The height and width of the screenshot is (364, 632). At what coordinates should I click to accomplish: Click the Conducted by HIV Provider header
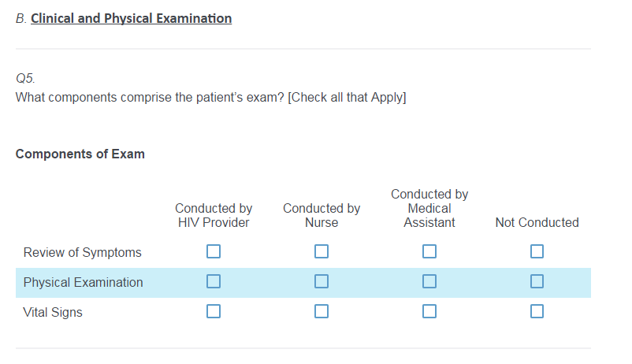point(214,215)
